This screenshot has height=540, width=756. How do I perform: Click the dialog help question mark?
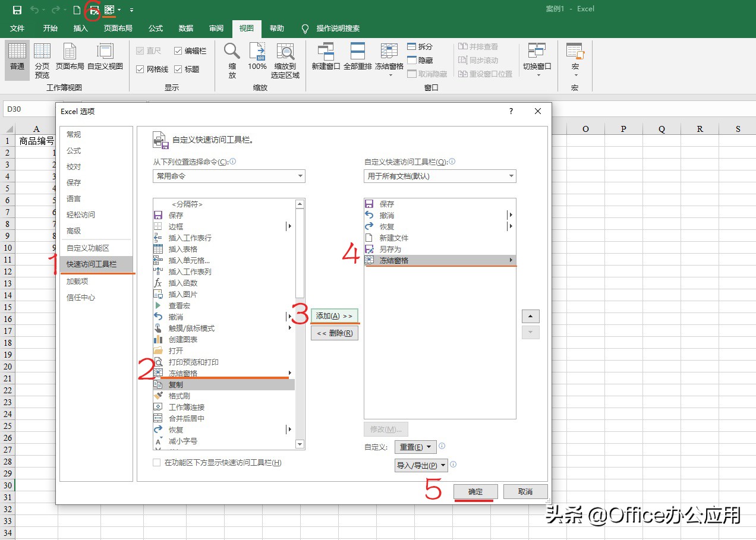coord(511,111)
